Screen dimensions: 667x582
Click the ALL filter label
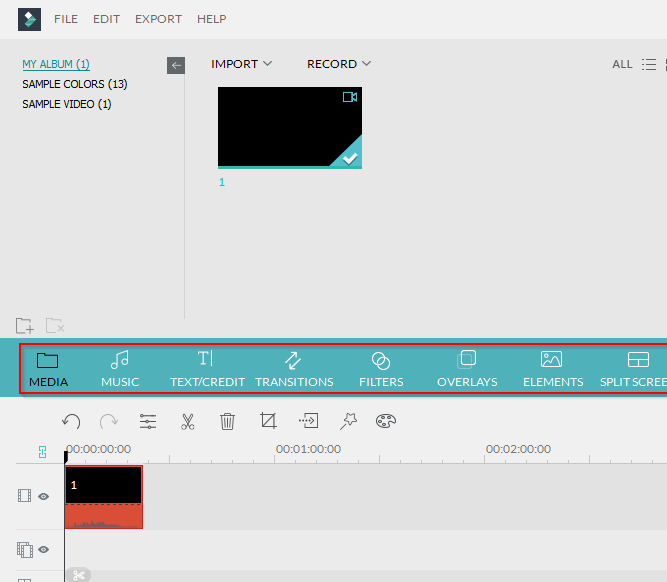pyautogui.click(x=622, y=64)
